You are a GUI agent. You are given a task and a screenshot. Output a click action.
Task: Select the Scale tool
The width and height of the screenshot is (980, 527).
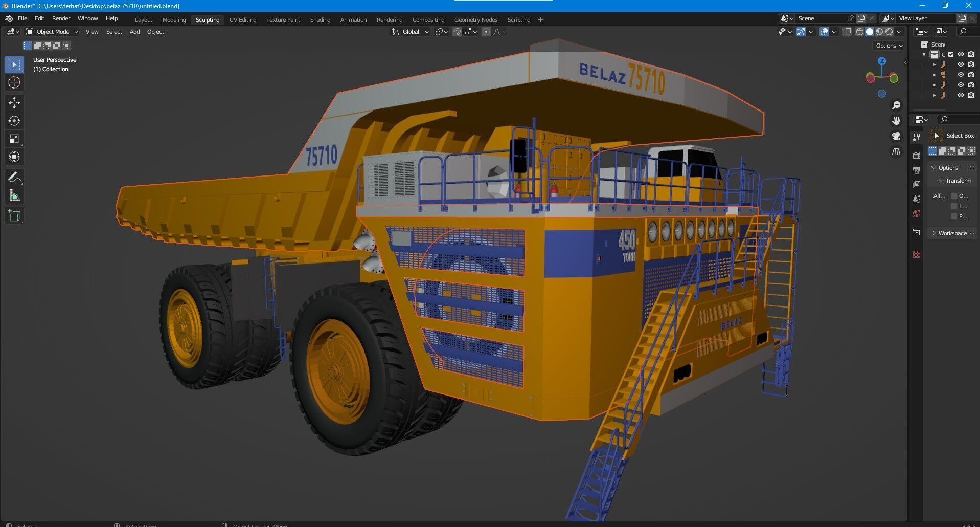(14, 139)
